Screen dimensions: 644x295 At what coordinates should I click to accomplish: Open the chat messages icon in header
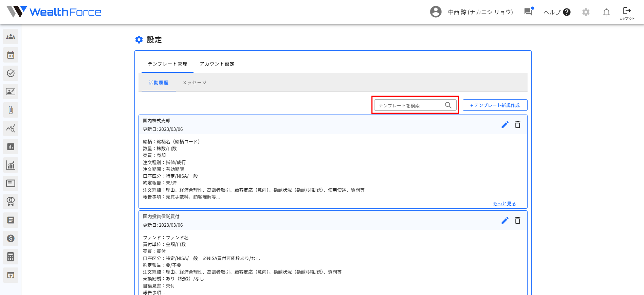[x=528, y=12]
